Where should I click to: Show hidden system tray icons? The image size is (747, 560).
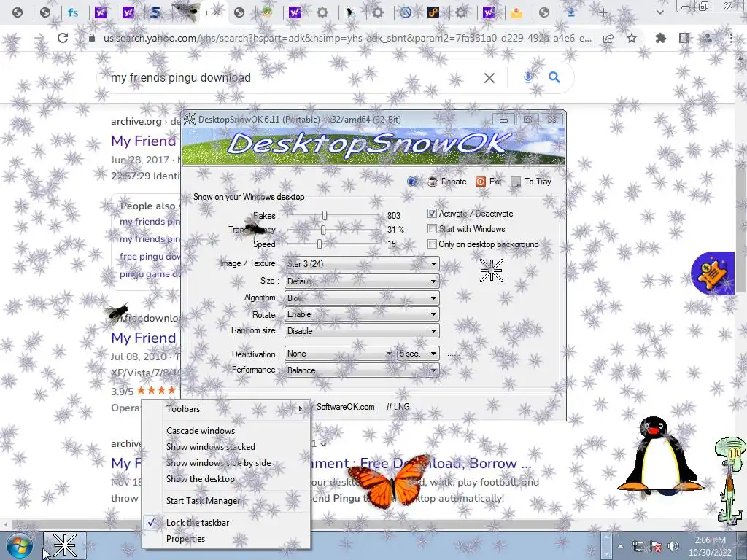click(x=620, y=546)
